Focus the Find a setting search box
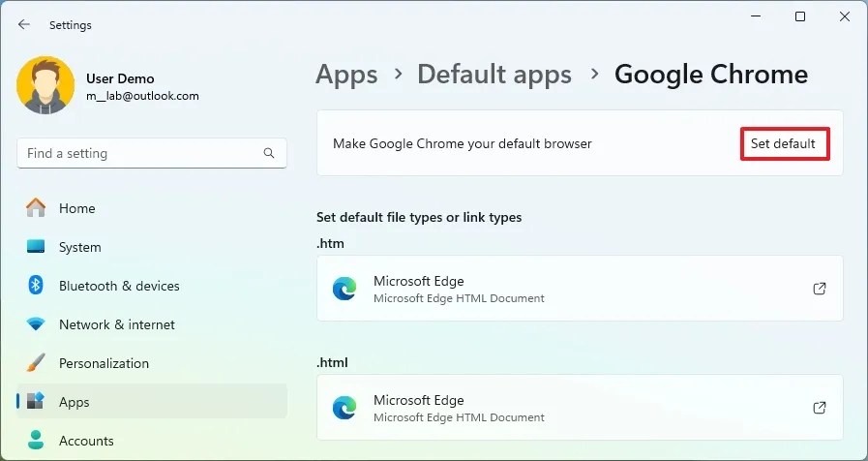The height and width of the screenshot is (461, 868). [x=152, y=153]
